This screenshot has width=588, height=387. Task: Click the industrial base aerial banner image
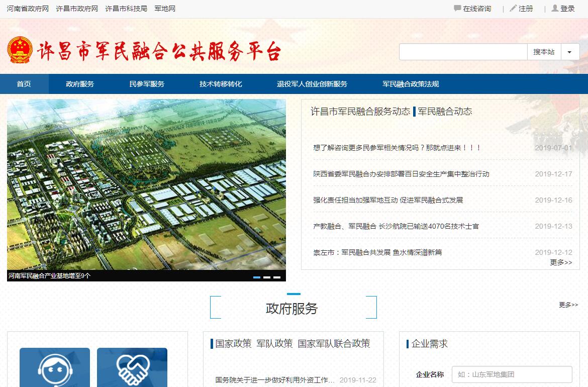click(146, 184)
